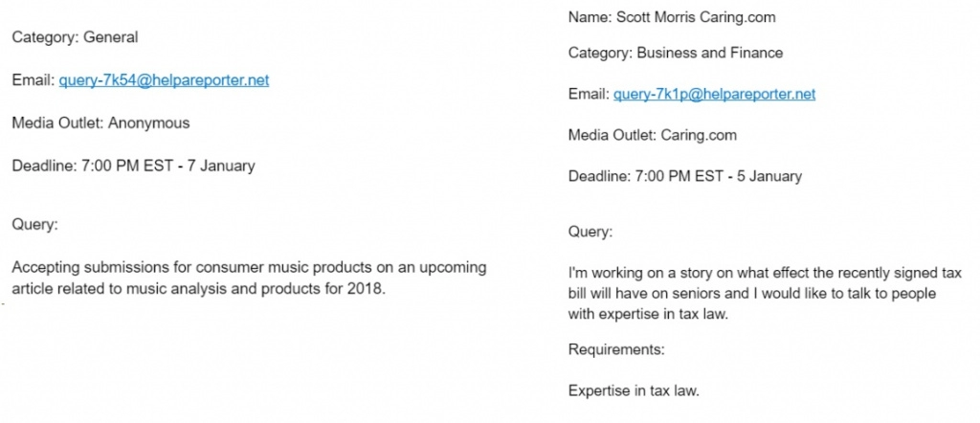Click the "Email:" label before the query-7k54 address

pyautogui.click(x=33, y=80)
